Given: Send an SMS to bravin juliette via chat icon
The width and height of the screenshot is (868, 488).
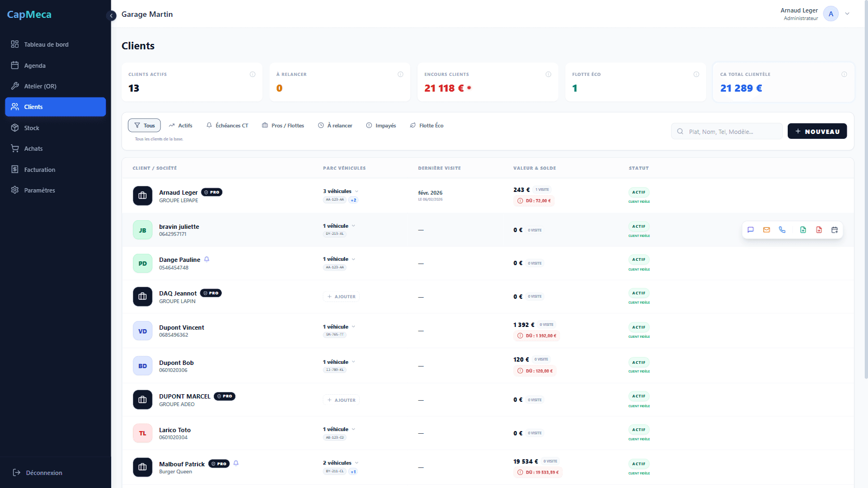Looking at the screenshot, I should [751, 229].
